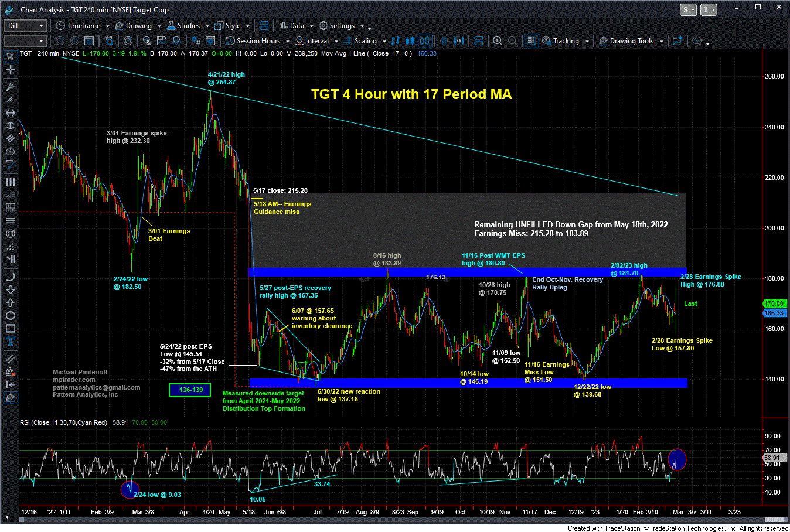Click the zoom in magnifier icon
Screen dimensions: 790x532
(498, 41)
